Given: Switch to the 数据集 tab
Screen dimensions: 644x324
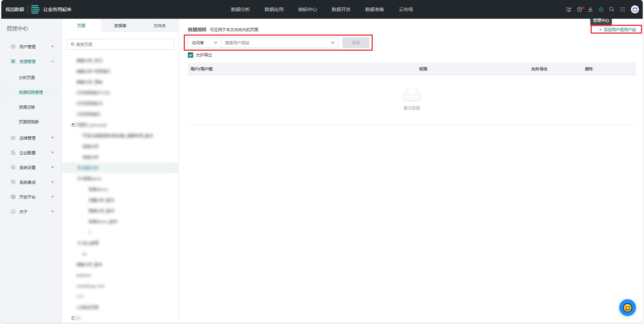Looking at the screenshot, I should [x=120, y=25].
